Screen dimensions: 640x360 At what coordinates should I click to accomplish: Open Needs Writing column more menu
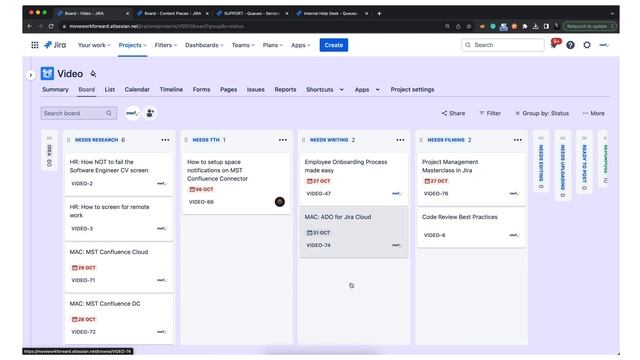pyautogui.click(x=400, y=140)
